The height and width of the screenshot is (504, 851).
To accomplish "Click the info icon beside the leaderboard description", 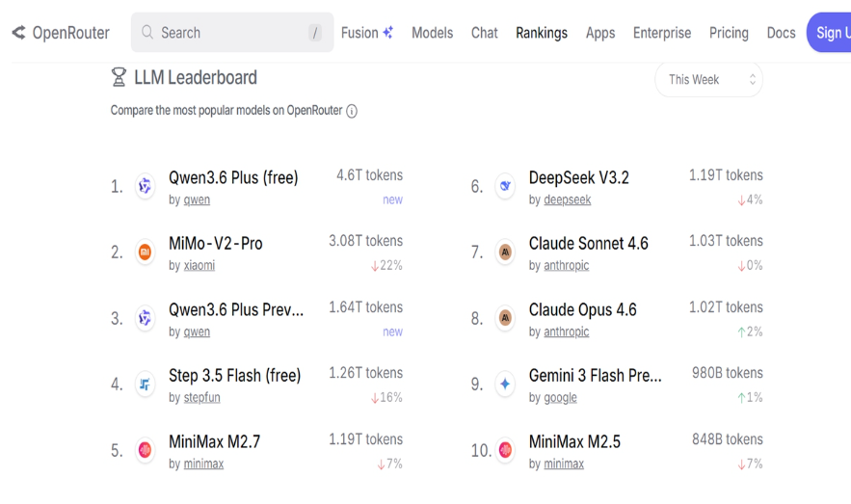I will [x=352, y=111].
